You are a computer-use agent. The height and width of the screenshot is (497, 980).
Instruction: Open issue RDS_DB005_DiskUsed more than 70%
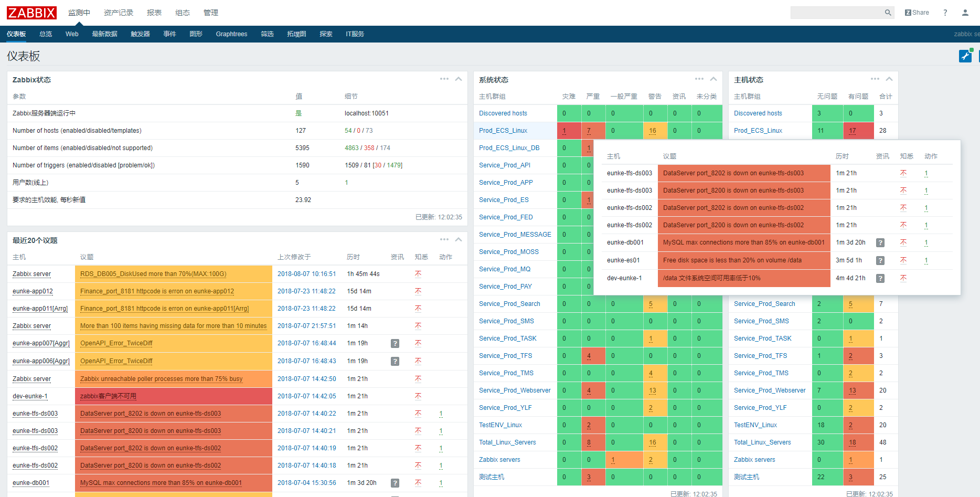click(153, 274)
